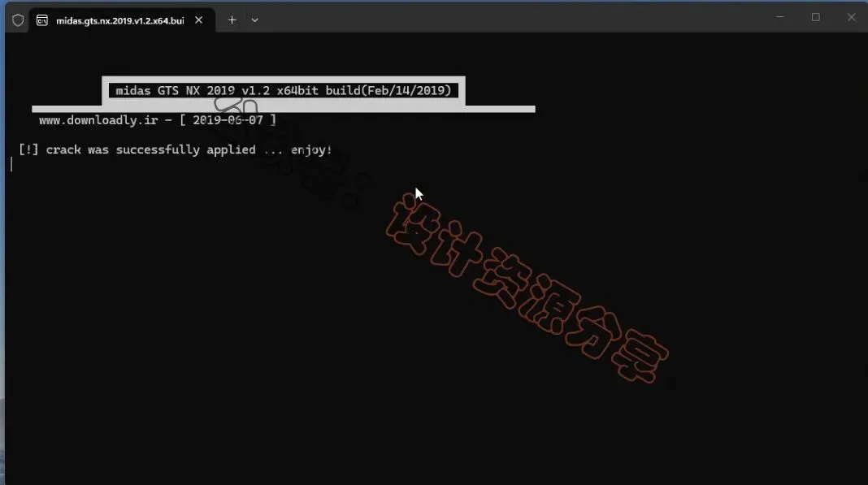Click the terminal icon on the midas tab
Image resolution: width=868 pixels, height=485 pixels.
pos(42,20)
